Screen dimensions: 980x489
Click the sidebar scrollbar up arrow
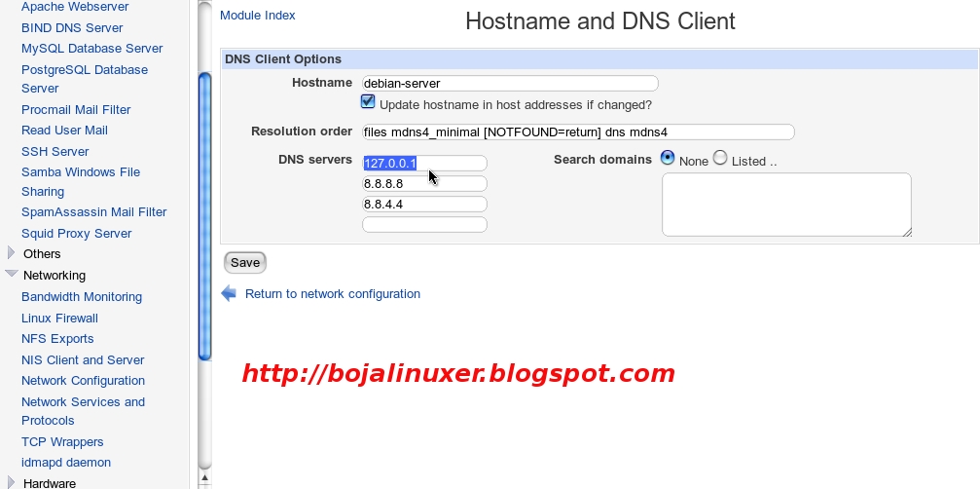point(204,478)
